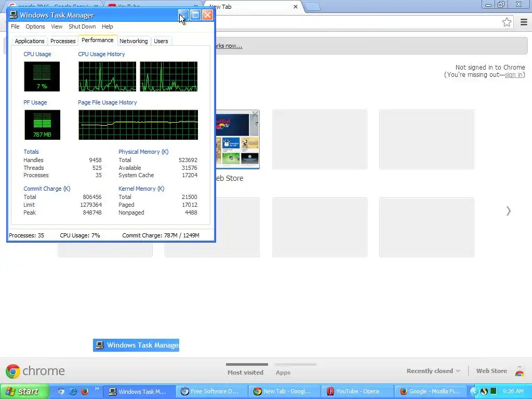Expand the Recently closed dropdown
This screenshot has width=532, height=399.
[x=433, y=371]
